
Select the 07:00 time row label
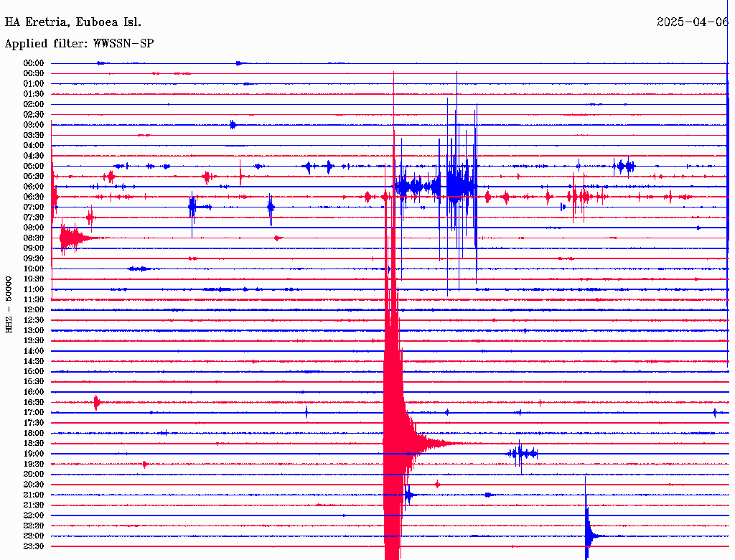coord(34,207)
